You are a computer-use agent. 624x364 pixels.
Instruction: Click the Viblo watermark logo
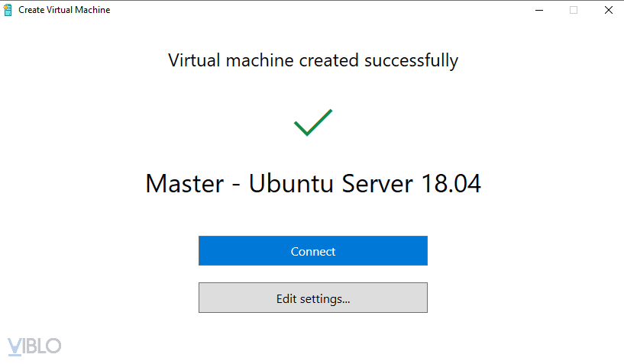(x=34, y=346)
